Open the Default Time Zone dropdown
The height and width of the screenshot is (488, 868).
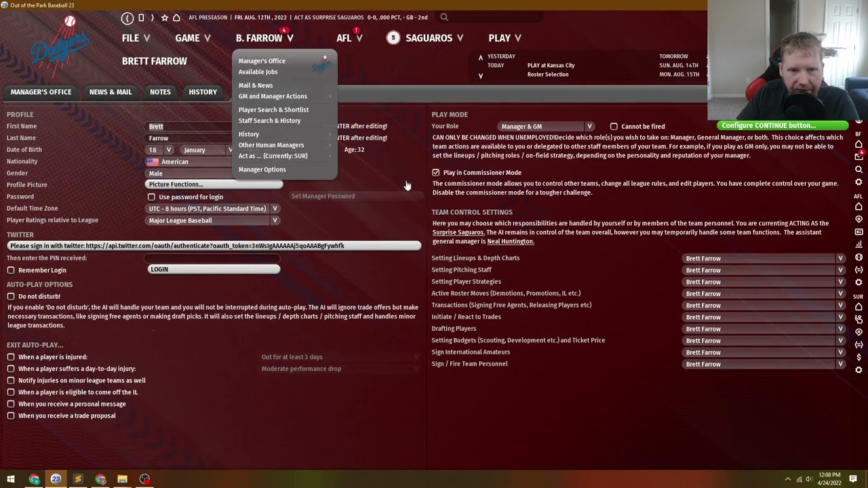point(214,209)
